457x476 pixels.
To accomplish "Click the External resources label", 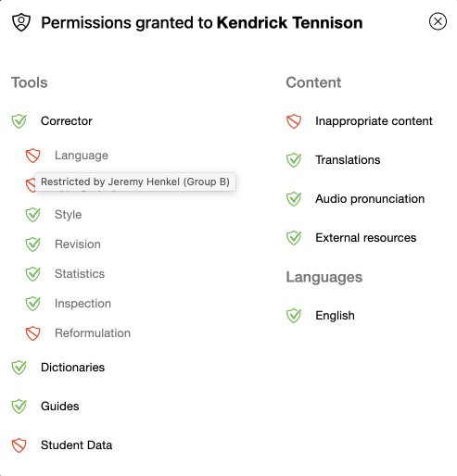I will [x=366, y=238].
